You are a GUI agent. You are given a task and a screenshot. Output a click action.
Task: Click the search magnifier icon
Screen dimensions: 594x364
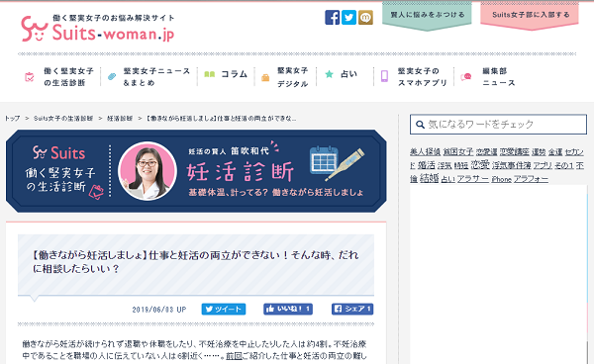coord(420,125)
